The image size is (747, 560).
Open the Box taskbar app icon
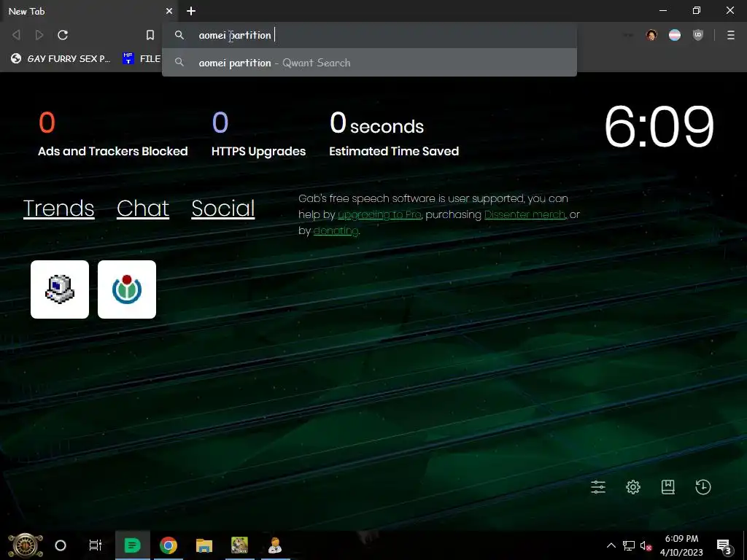click(239, 545)
